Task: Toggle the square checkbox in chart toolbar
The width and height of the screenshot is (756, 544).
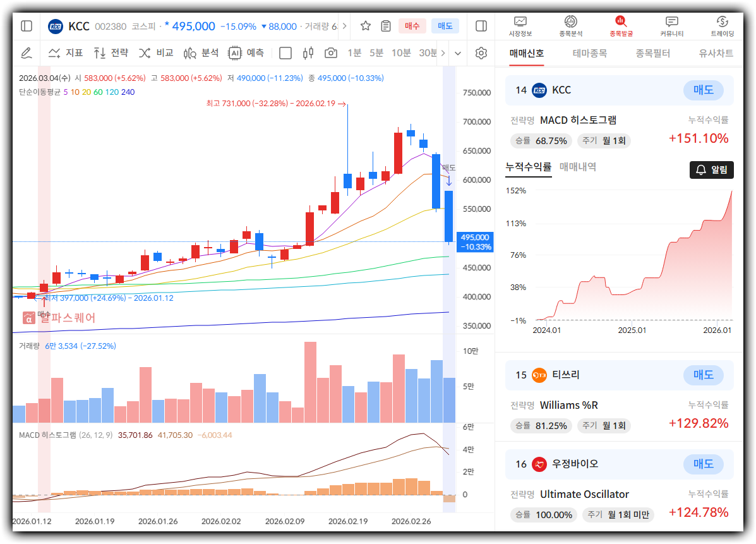Action: coord(285,53)
